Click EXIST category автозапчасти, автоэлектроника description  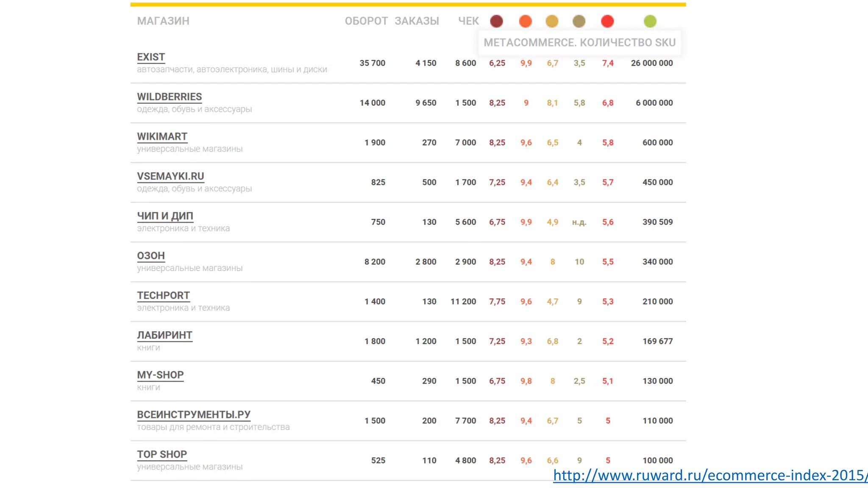click(232, 69)
